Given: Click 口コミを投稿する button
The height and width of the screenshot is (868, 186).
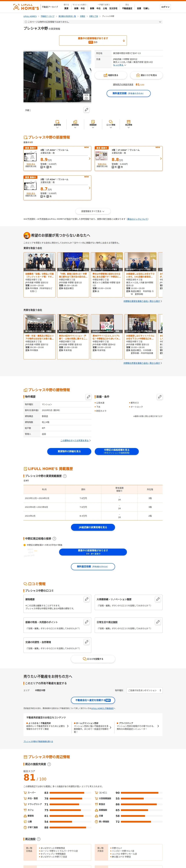Looking at the screenshot, I should coord(93,659).
